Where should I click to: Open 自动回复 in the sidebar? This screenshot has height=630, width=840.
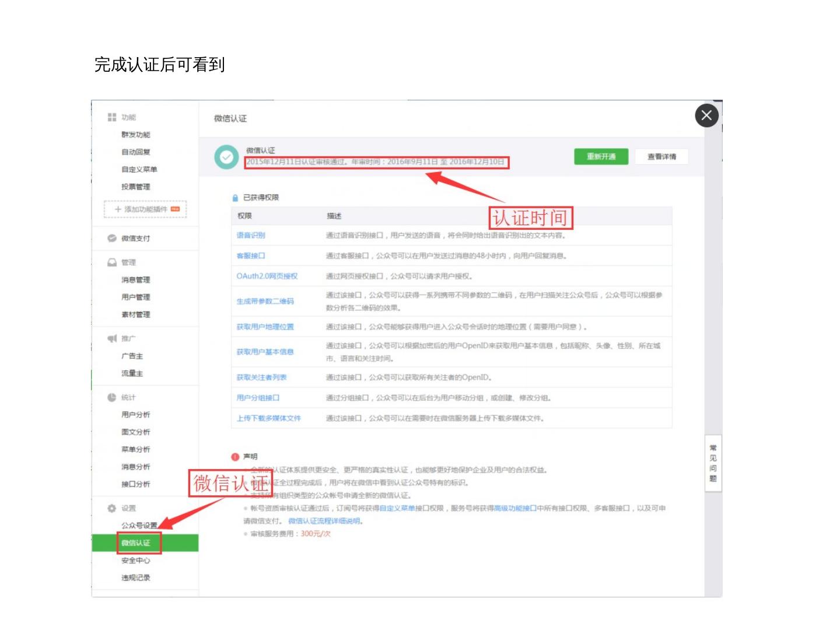click(136, 152)
